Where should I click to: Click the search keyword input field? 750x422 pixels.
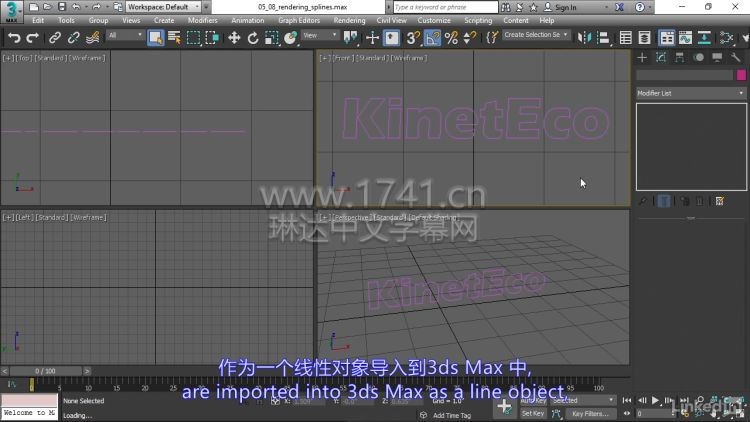(445, 7)
